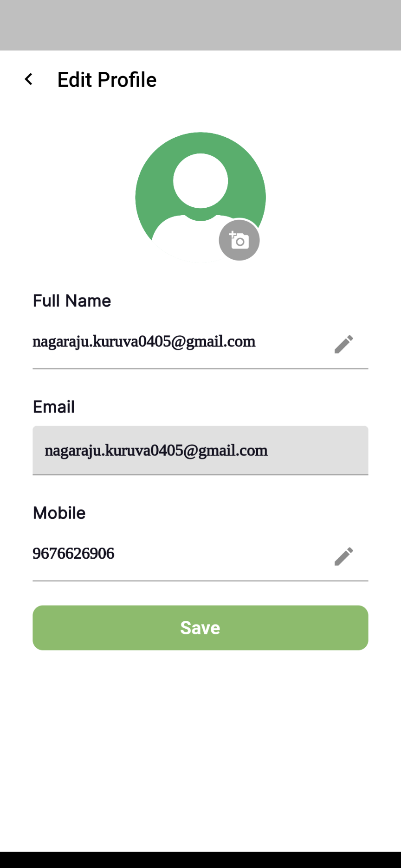401x868 pixels.
Task: Tap blank header space beside Edit Profile
Action: point(278,80)
